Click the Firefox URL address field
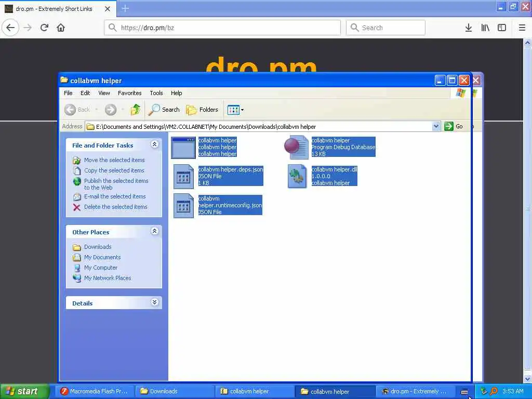532x399 pixels. coord(222,28)
